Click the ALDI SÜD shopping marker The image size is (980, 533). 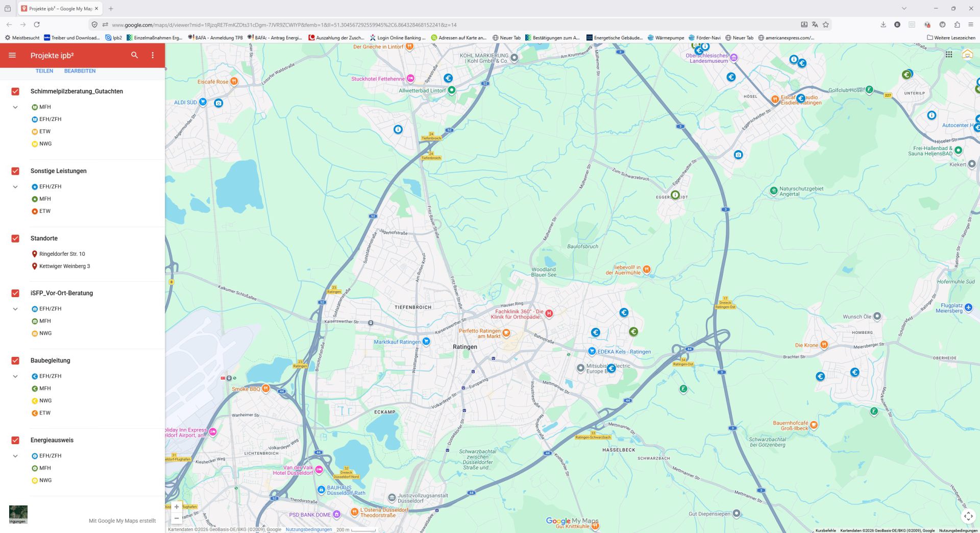[203, 102]
